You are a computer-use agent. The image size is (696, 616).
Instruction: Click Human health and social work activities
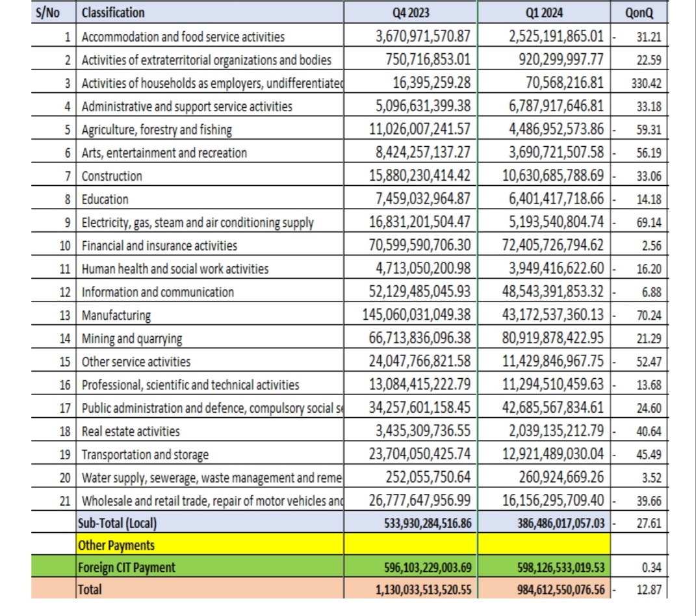pyautogui.click(x=175, y=268)
